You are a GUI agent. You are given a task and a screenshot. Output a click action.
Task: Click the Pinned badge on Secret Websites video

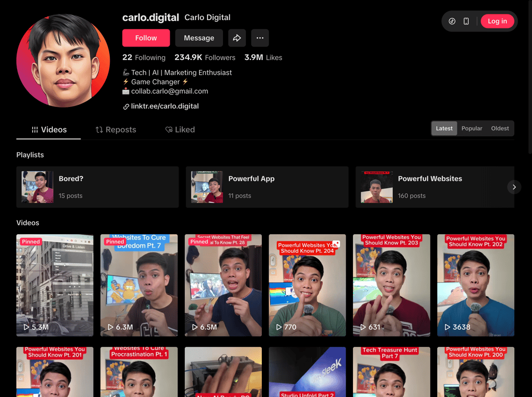(x=199, y=242)
